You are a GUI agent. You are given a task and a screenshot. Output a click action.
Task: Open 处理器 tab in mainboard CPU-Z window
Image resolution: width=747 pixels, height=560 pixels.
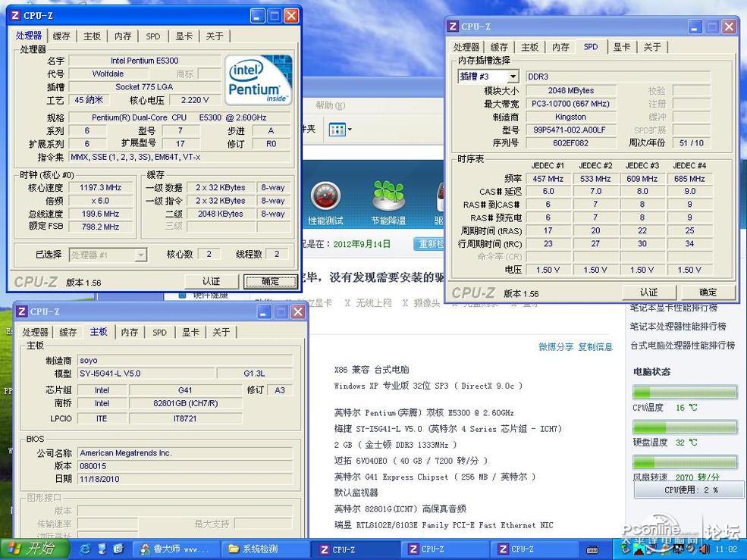coord(35,333)
